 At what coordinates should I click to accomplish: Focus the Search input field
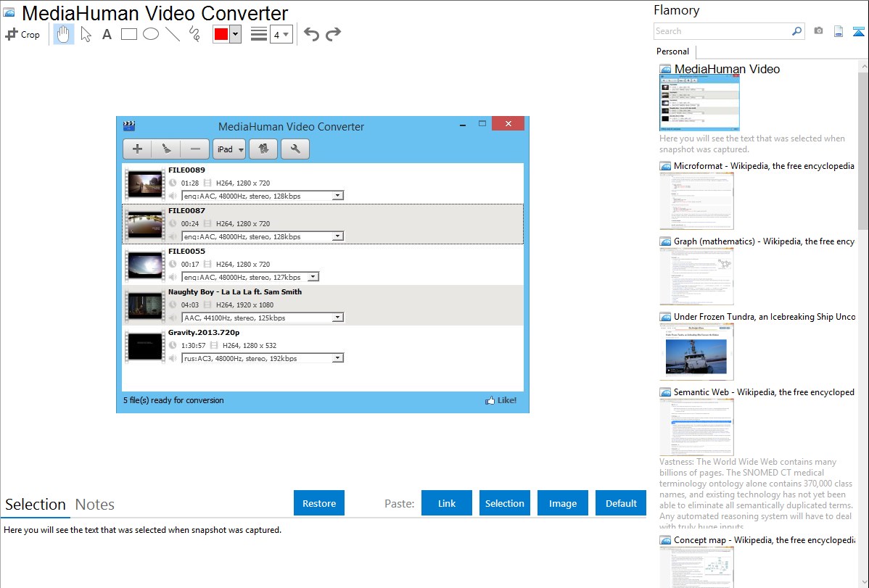722,31
